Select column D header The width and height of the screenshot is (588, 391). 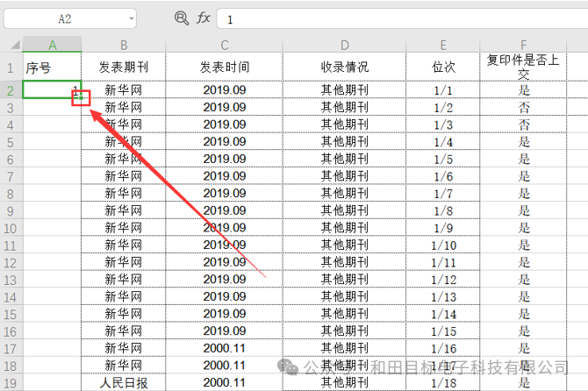tap(344, 45)
